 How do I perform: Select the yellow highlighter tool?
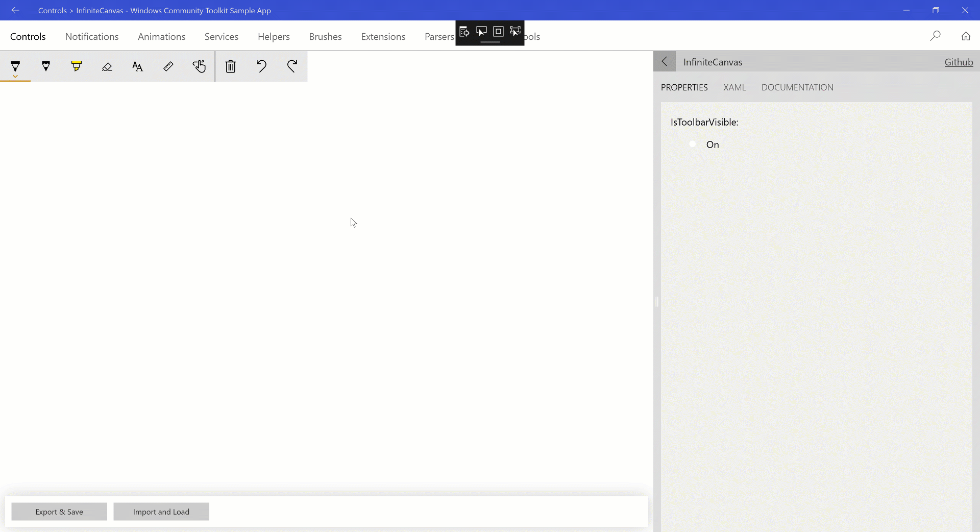click(x=77, y=66)
